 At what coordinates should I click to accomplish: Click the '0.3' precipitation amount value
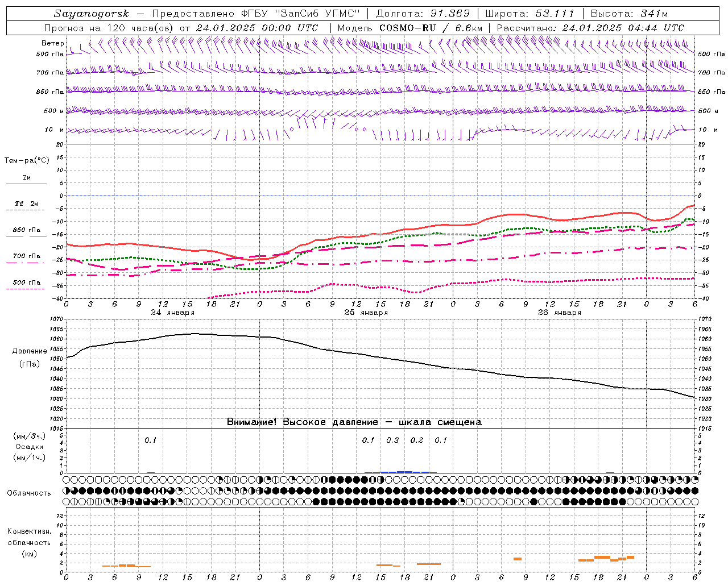pyautogui.click(x=392, y=440)
